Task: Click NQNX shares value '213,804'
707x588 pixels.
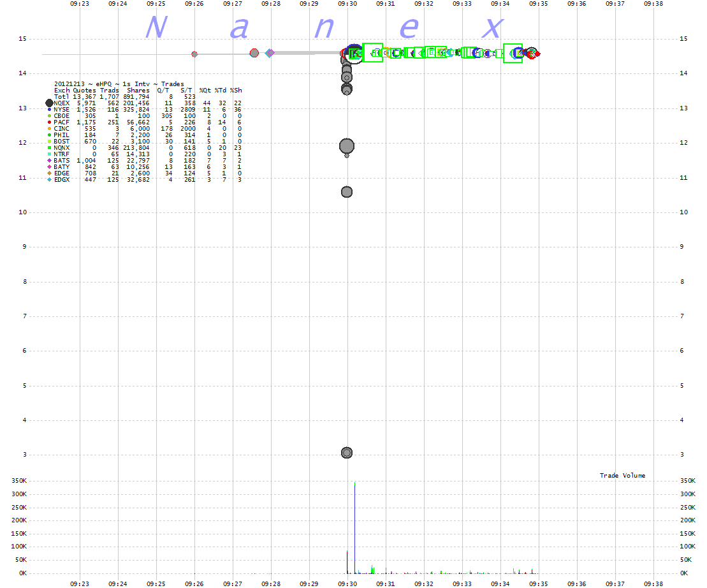Action: coord(136,147)
